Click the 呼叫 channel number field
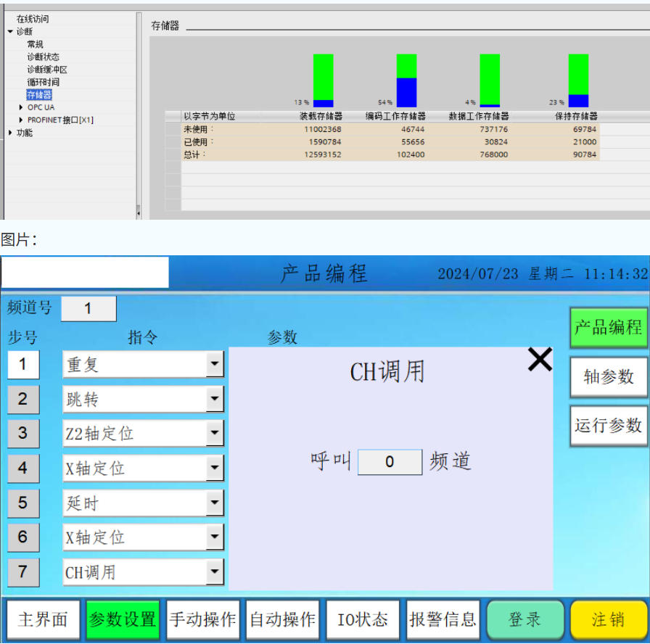This screenshot has width=650, height=644. [390, 462]
